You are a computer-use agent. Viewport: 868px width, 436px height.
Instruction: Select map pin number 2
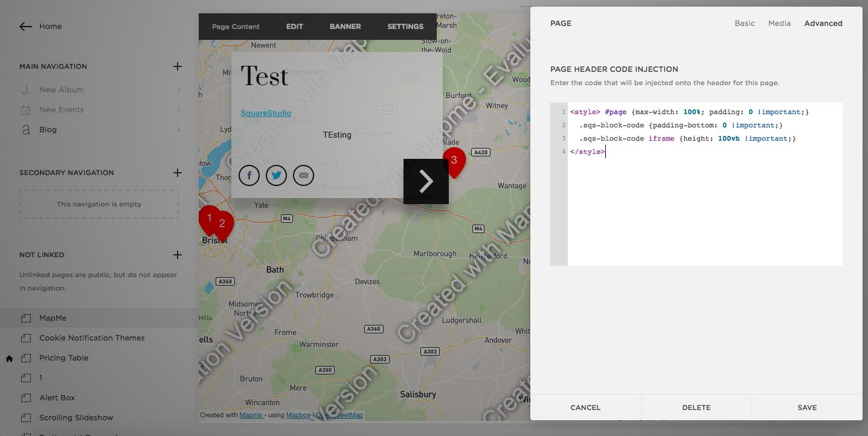(223, 226)
